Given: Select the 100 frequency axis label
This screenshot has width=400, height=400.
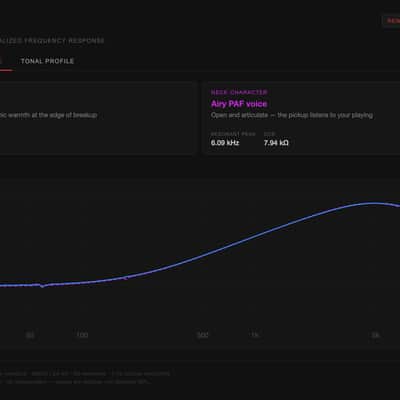Looking at the screenshot, I should pyautogui.click(x=82, y=335).
